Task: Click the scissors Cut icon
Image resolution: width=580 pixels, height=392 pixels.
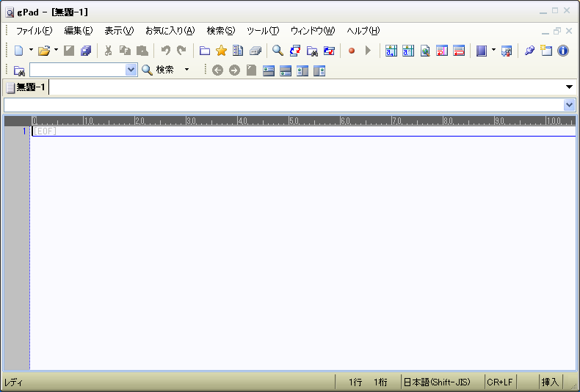Action: 108,51
